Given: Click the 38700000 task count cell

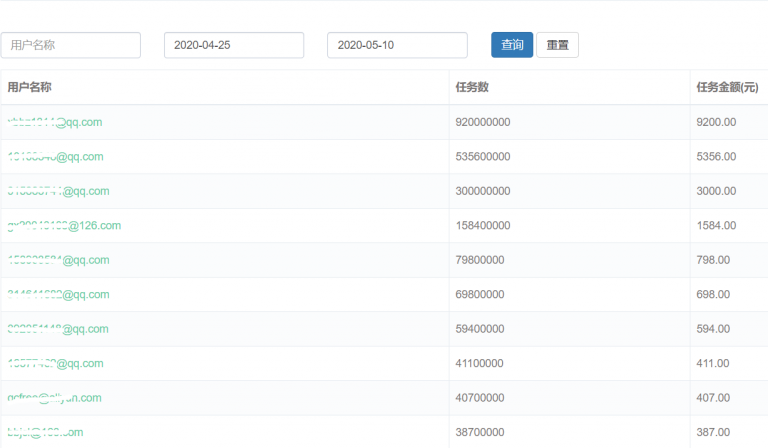Looking at the screenshot, I should click(480, 432).
